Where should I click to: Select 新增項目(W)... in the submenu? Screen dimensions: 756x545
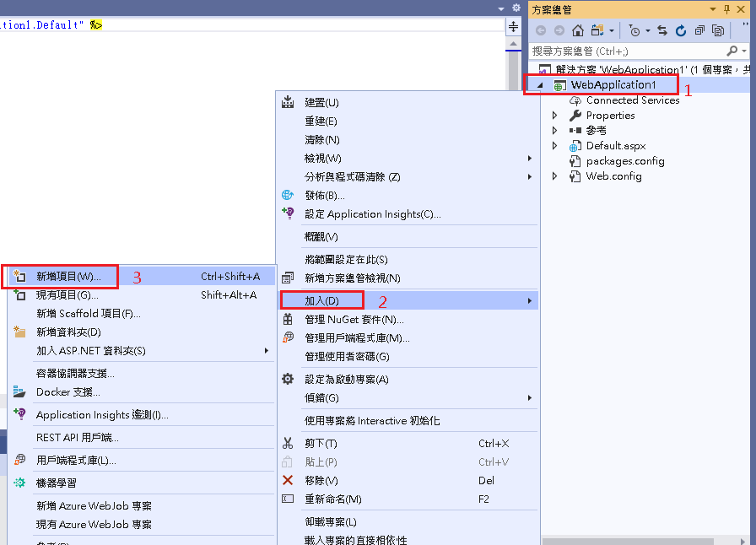[142, 277]
